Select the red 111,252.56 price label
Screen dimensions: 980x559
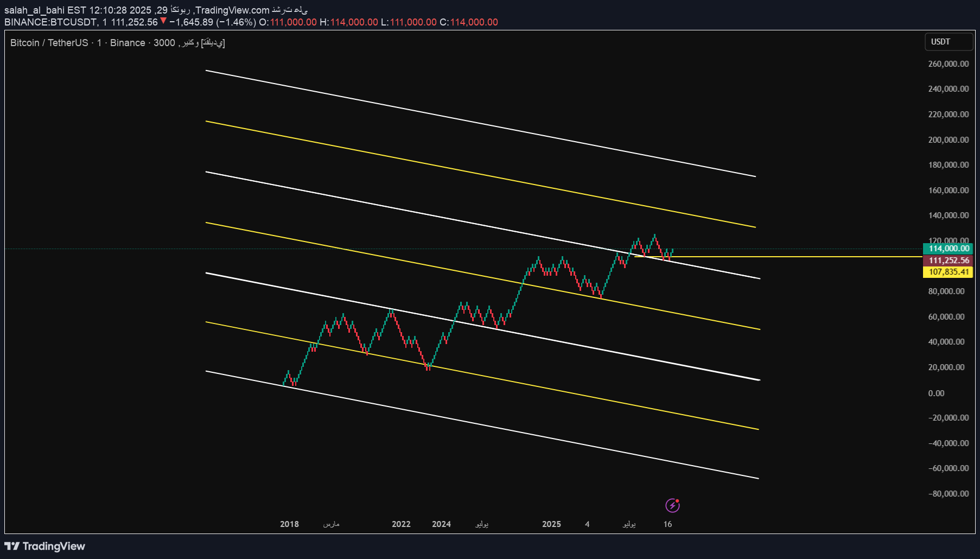(948, 261)
